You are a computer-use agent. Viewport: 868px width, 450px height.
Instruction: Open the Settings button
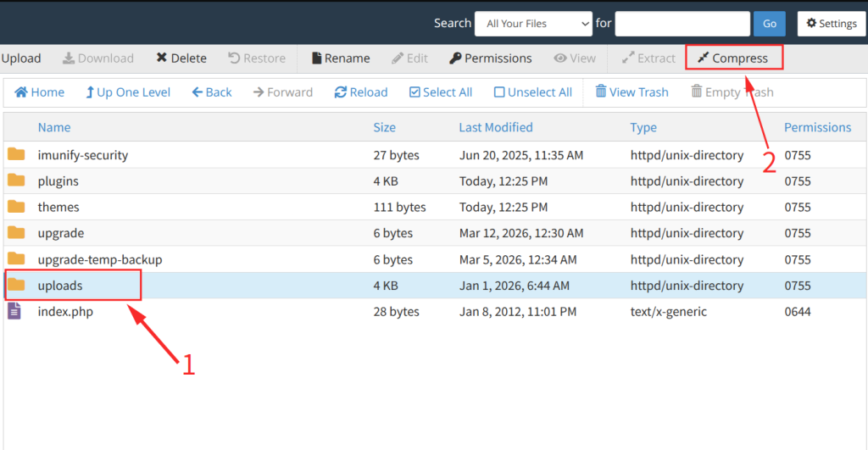[831, 24]
